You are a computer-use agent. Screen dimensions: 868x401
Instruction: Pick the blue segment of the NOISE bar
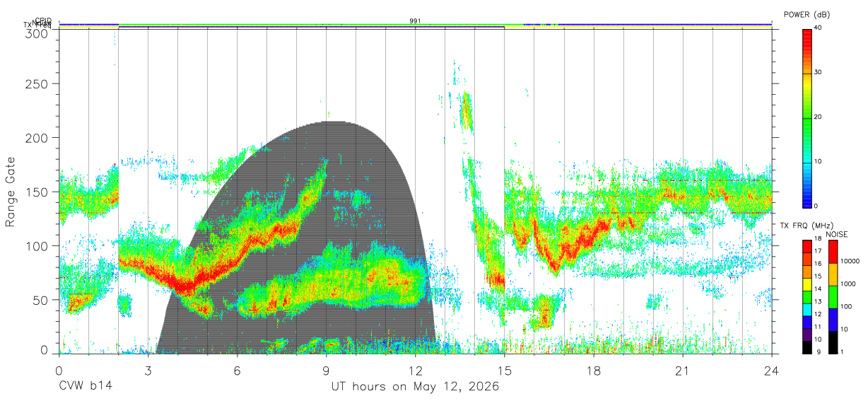832,319
